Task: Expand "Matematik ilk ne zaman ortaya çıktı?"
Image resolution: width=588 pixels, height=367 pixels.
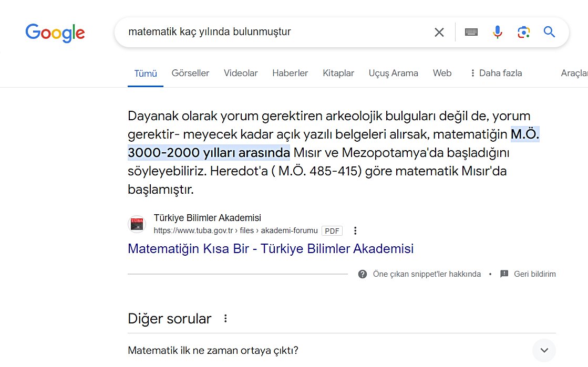Action: [x=544, y=350]
